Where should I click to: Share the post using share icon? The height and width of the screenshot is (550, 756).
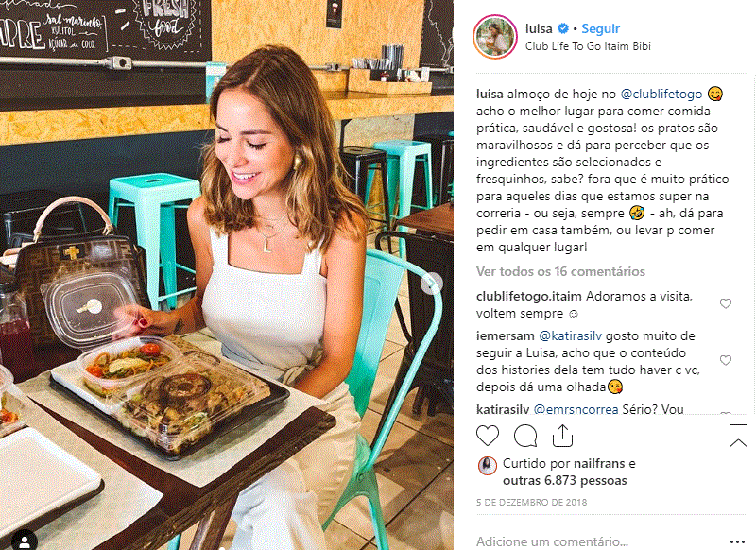tap(562, 436)
